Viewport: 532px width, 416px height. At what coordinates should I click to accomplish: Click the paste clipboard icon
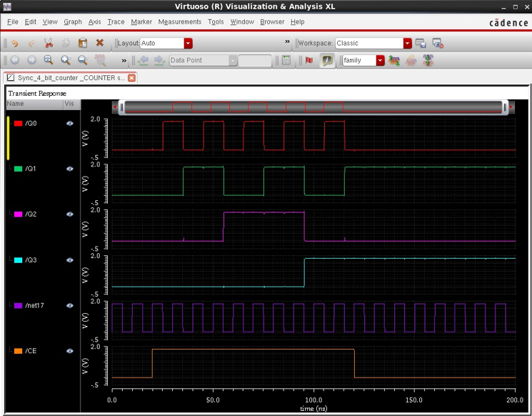[82, 43]
